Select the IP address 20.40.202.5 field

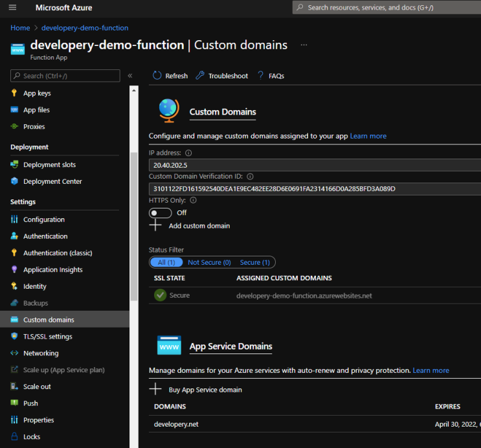tap(315, 165)
